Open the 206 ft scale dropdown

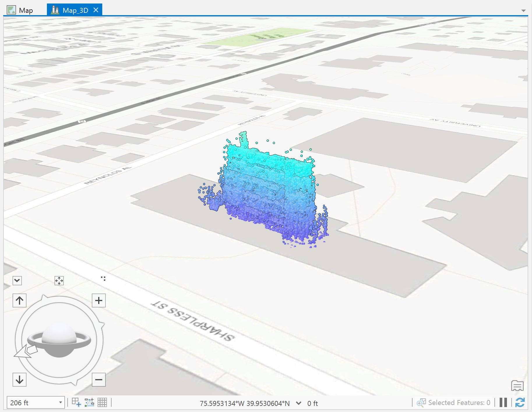[60, 403]
